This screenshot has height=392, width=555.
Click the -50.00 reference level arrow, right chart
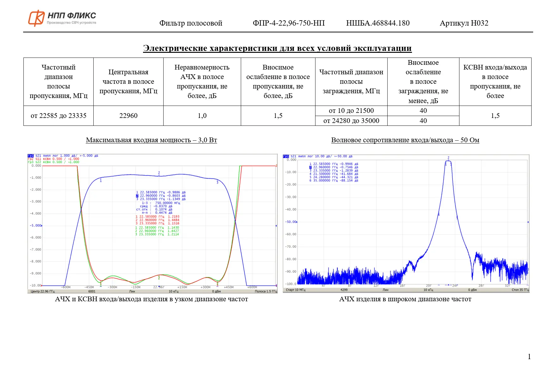pyautogui.click(x=296, y=222)
